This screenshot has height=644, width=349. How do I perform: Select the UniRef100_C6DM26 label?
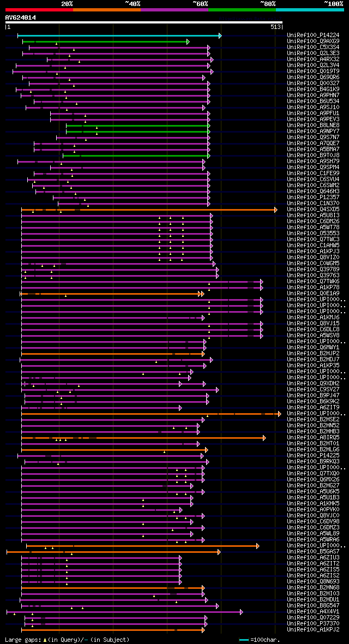tap(313, 222)
